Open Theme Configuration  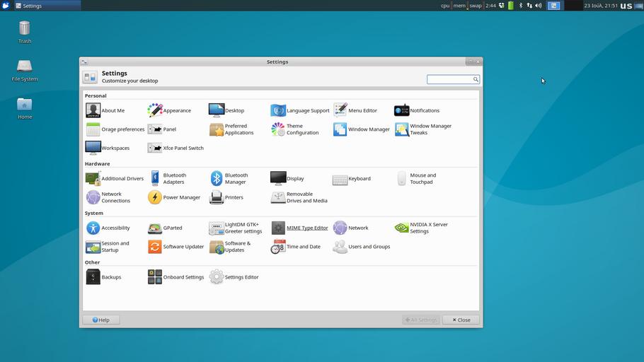[295, 129]
